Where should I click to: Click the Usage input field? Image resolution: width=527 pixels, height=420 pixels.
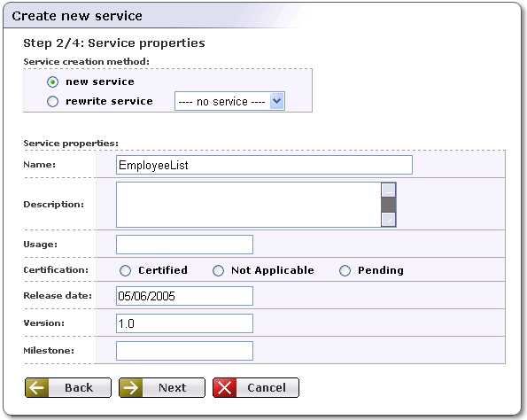(184, 245)
